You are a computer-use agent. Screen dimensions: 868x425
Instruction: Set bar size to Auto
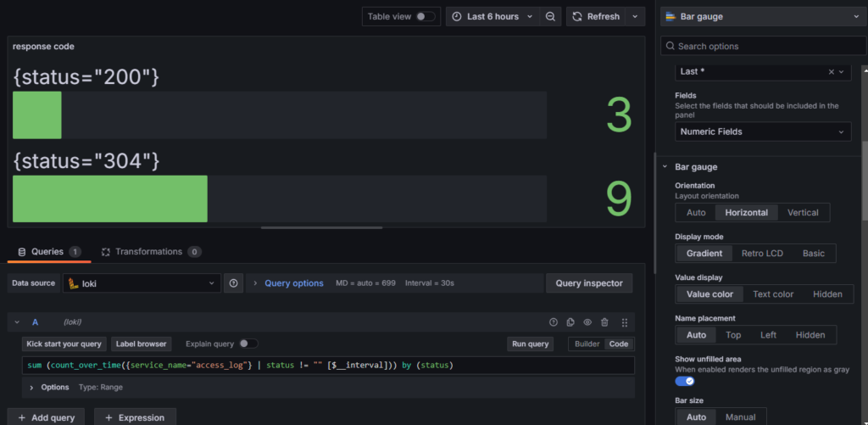click(696, 417)
